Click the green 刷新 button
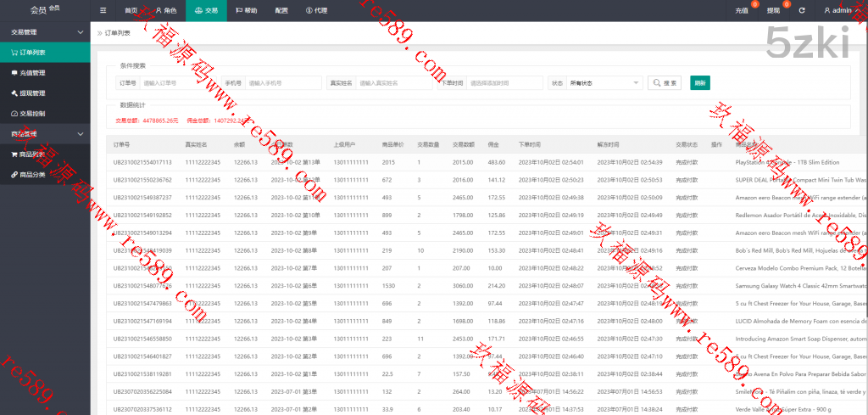Image resolution: width=868 pixels, height=415 pixels. click(x=699, y=83)
